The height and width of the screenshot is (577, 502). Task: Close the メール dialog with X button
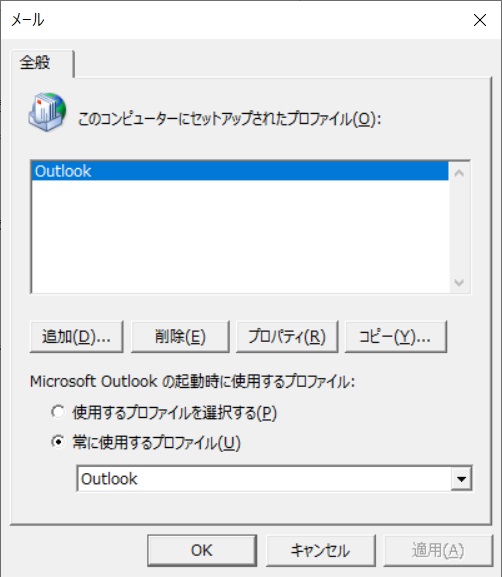click(480, 20)
